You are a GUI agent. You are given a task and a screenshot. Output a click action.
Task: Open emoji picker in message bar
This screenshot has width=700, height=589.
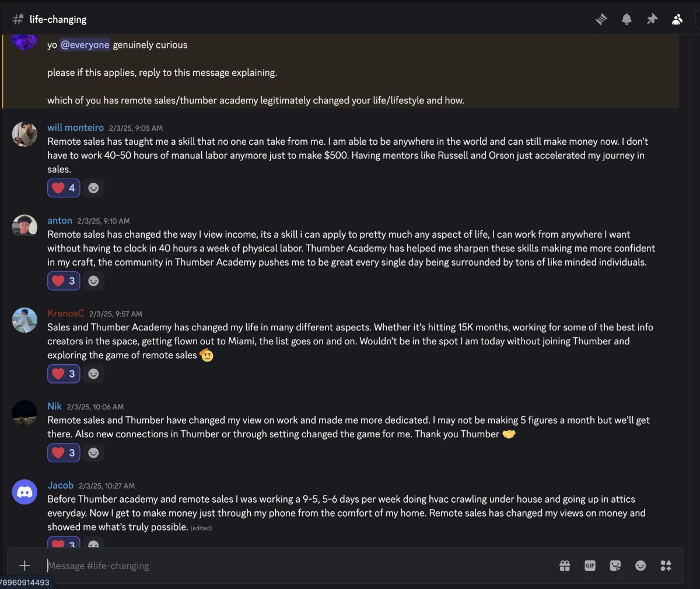tap(640, 565)
